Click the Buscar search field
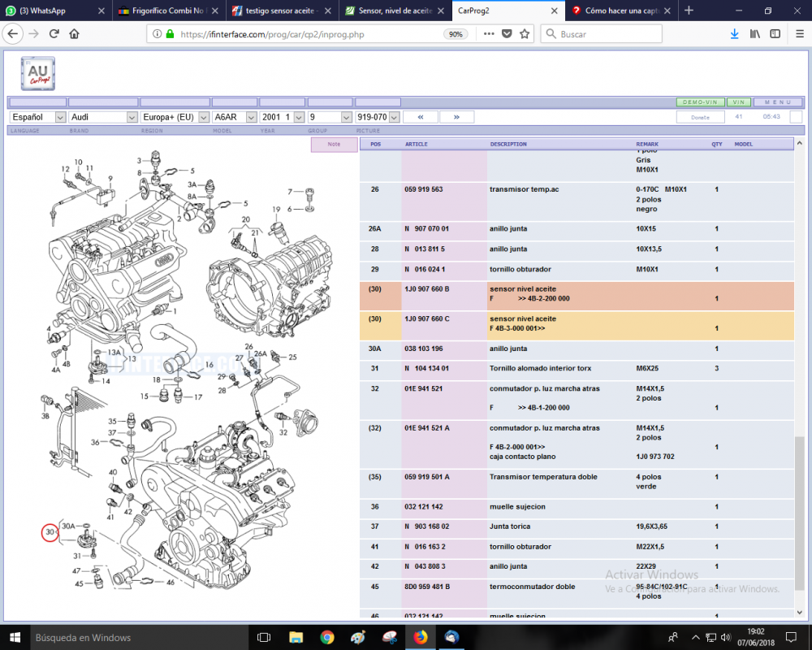 [x=601, y=34]
